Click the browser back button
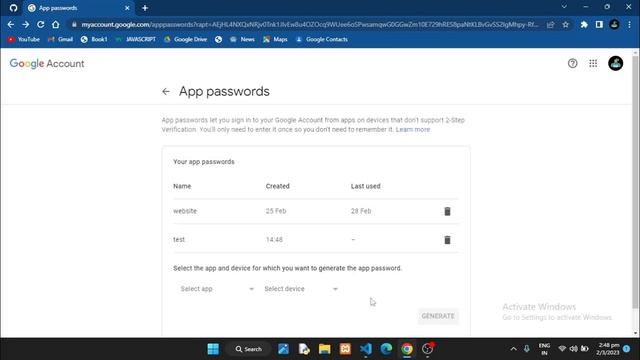 11,24
